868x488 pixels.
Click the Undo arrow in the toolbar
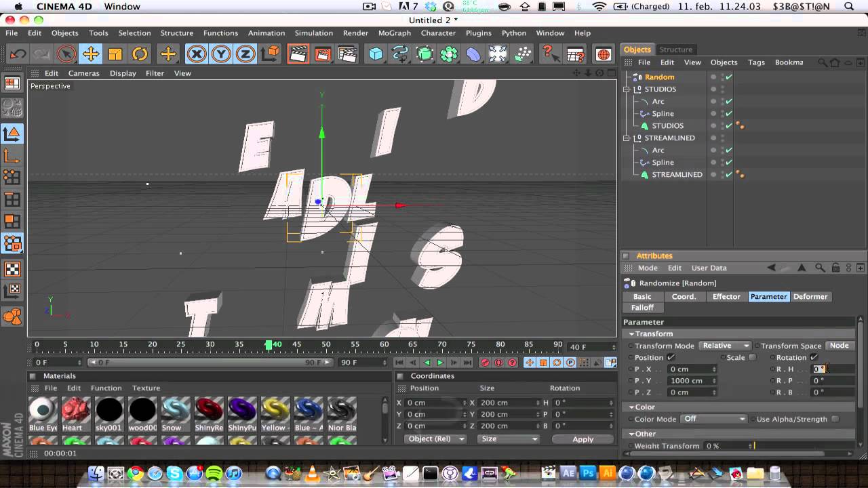tap(18, 54)
